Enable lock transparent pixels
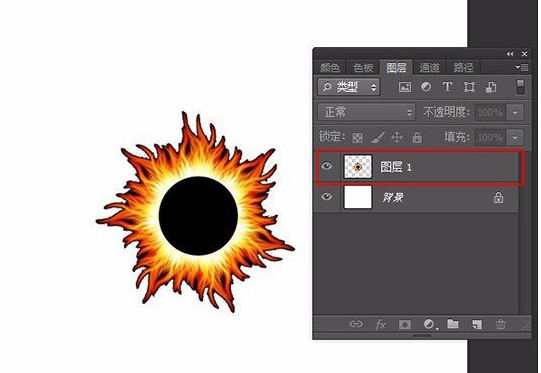The width and height of the screenshot is (541, 373). point(357,138)
